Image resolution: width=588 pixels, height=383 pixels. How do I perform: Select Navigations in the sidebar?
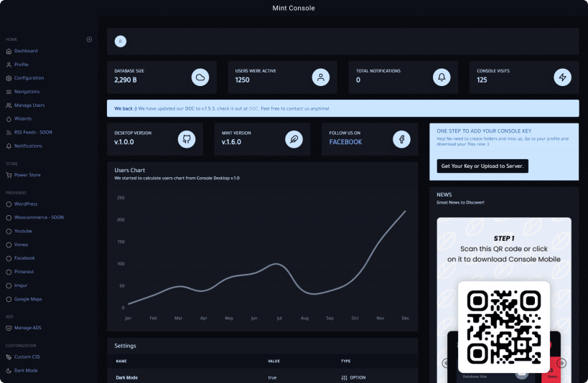tap(27, 91)
